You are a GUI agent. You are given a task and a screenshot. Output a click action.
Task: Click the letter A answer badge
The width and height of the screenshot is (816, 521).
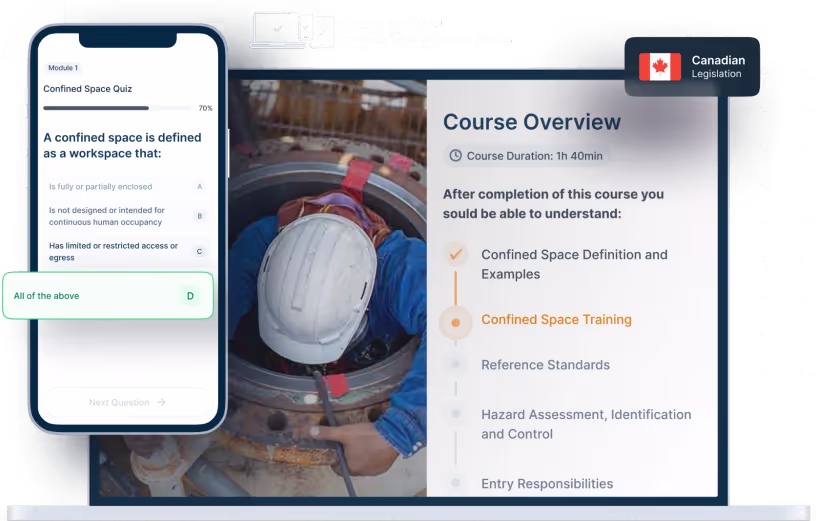(199, 187)
